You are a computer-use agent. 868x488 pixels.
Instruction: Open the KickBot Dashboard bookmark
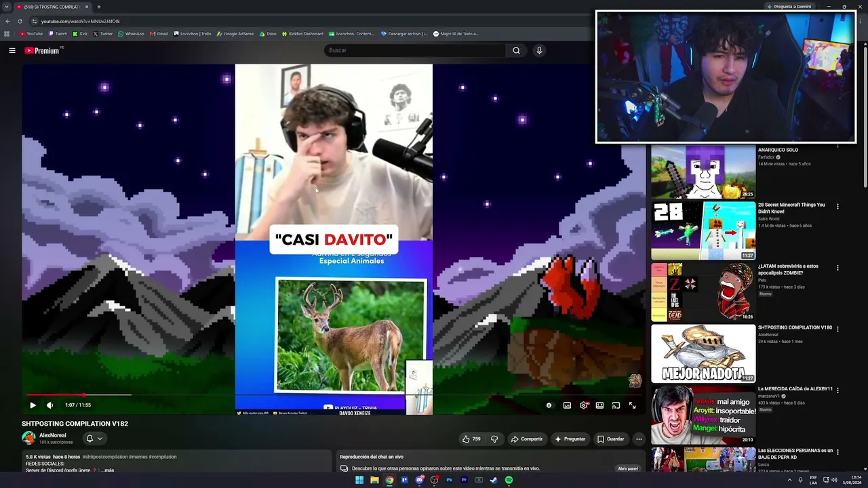pos(302,34)
